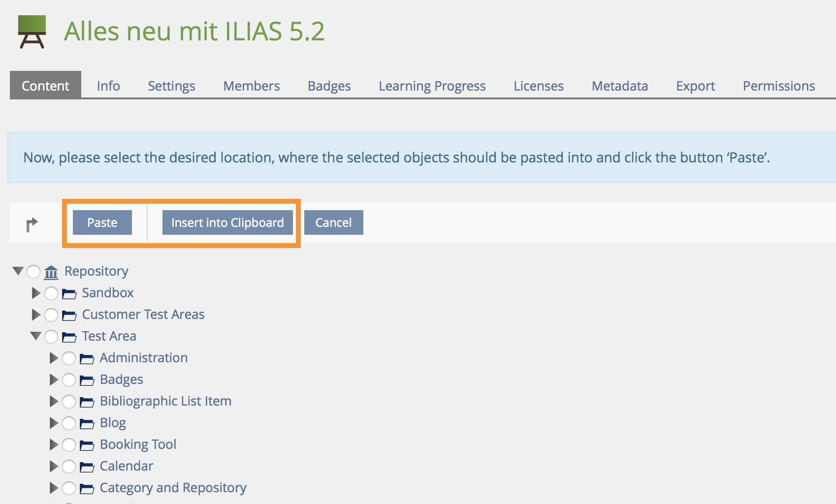Open the Members tab
Screen dimensions: 836x504
point(251,86)
